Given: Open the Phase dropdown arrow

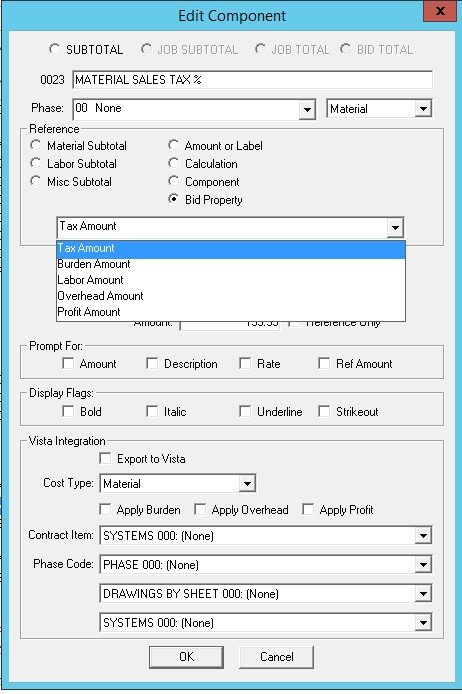Looking at the screenshot, I should point(307,109).
